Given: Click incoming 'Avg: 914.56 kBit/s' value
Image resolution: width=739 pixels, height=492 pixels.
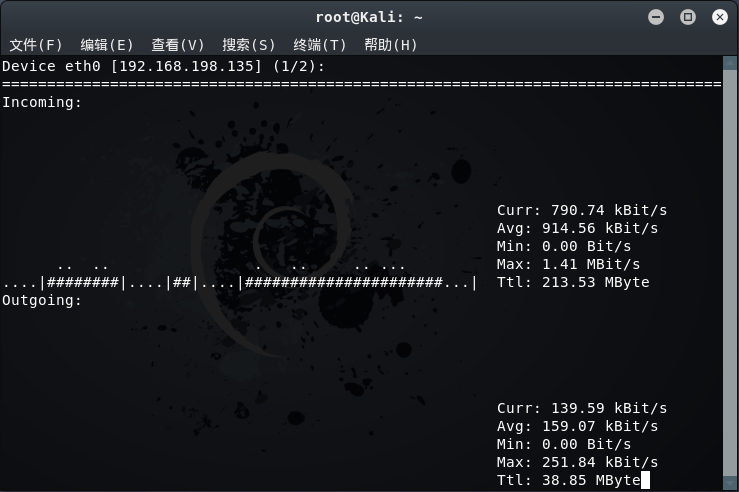Looking at the screenshot, I should point(577,228).
